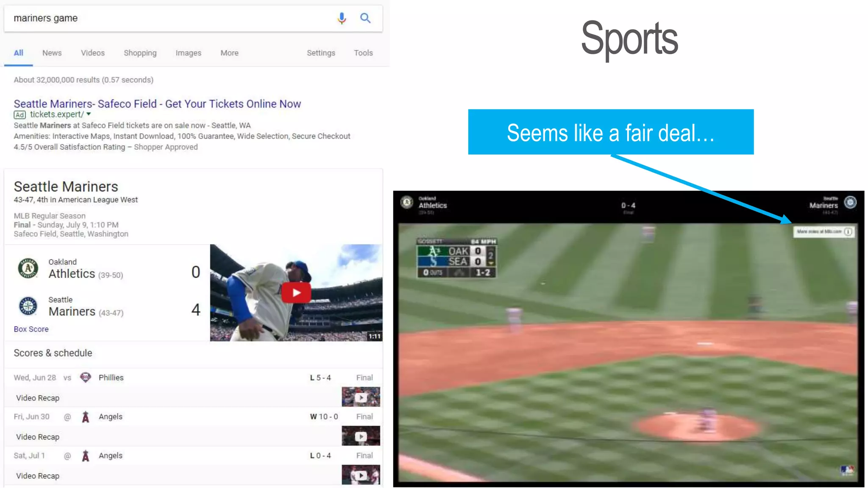Image resolution: width=868 pixels, height=488 pixels.
Task: Click the Mariners team name in scorecard
Action: pyautogui.click(x=72, y=311)
